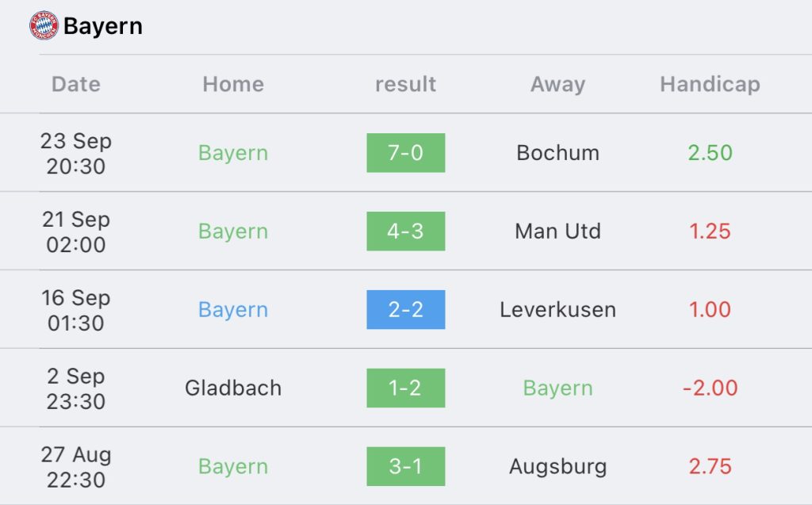
Task: Open the 2-2 draw result badge
Action: [405, 310]
